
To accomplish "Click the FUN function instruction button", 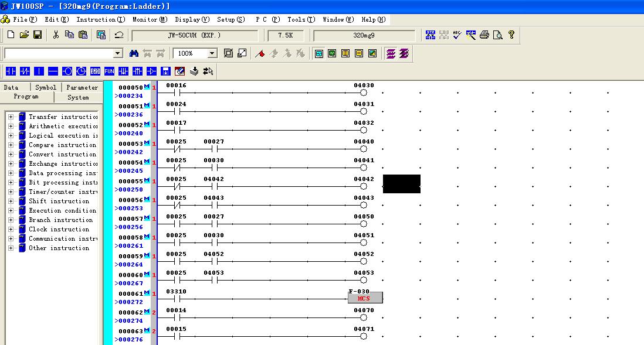I will pyautogui.click(x=109, y=71).
